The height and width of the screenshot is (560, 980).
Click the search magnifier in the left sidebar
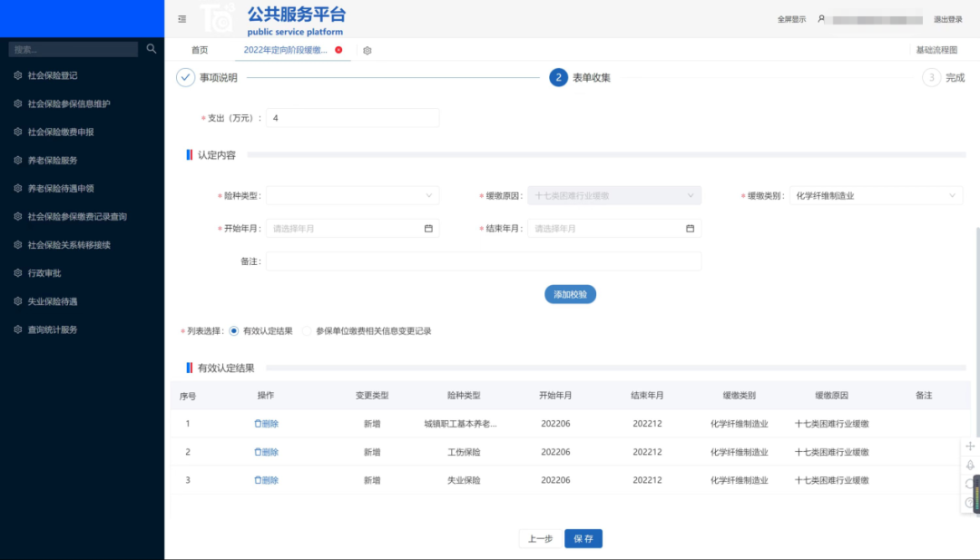point(151,48)
